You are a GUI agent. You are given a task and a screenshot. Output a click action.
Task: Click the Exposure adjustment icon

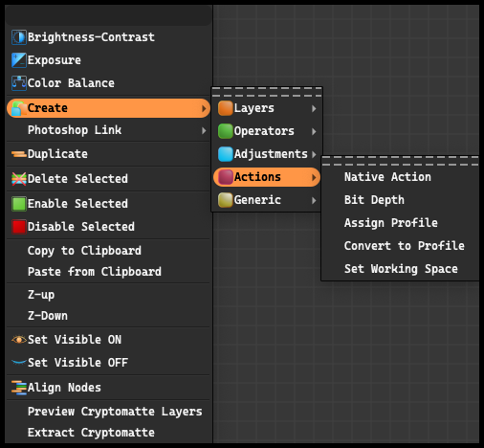coord(19,60)
